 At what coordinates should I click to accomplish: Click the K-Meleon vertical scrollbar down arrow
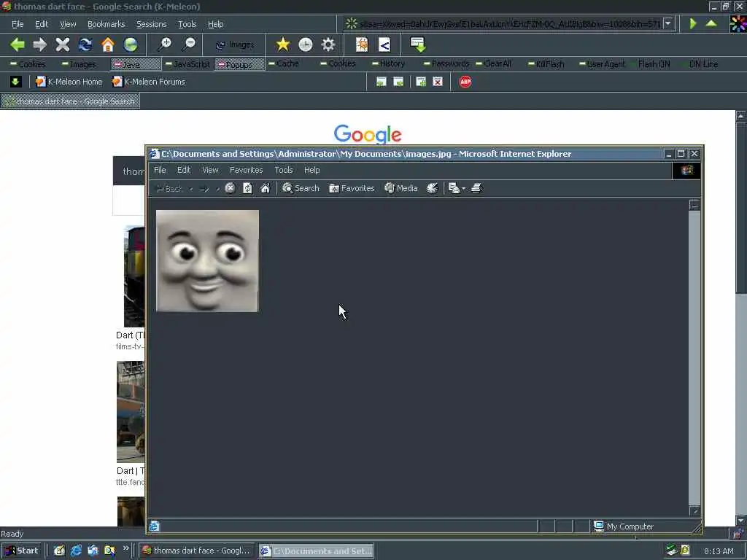[x=741, y=520]
